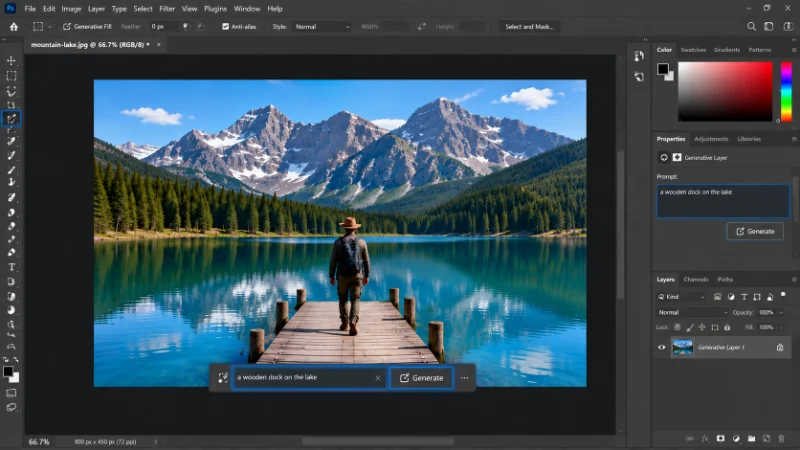
Task: Add a new adjustment layer from Layers footer
Action: pos(736,438)
